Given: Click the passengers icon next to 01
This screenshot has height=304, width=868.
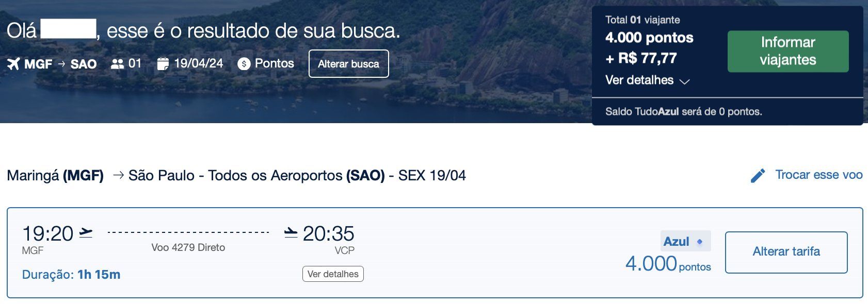Looking at the screenshot, I should coord(118,64).
